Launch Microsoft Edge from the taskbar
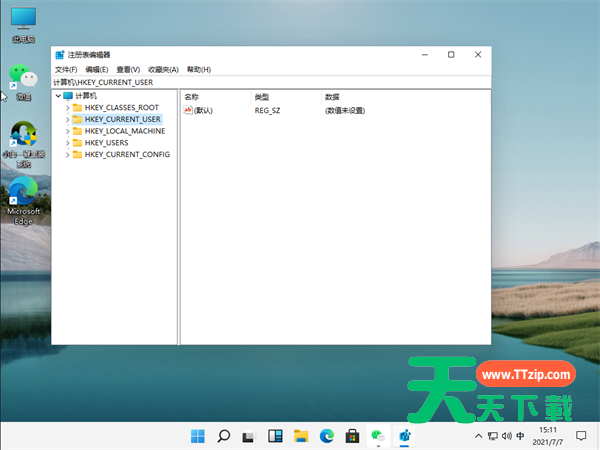 326,436
